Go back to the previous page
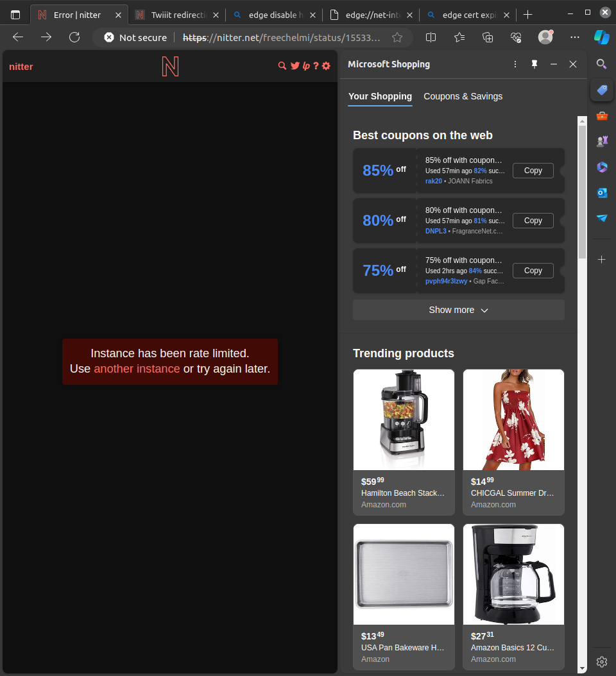This screenshot has width=616, height=676. pyautogui.click(x=18, y=37)
